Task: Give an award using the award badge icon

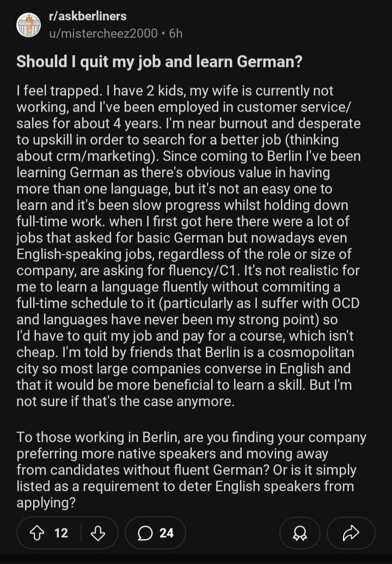Action: (x=299, y=533)
